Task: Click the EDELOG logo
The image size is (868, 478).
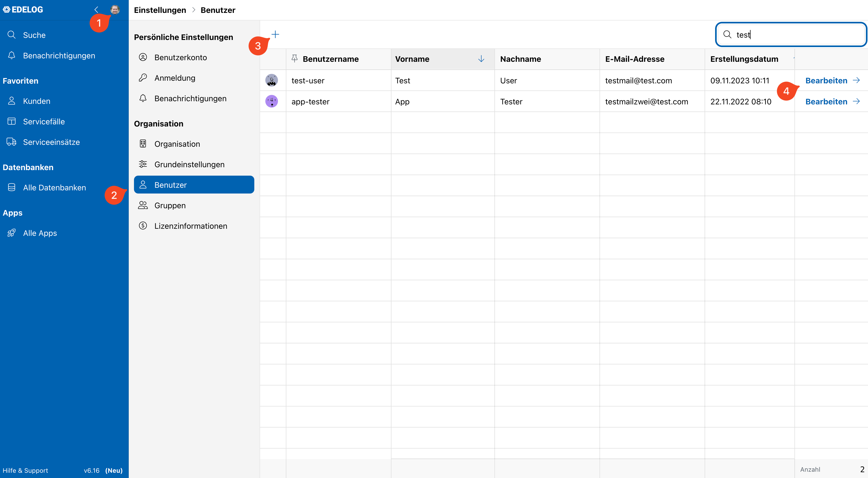Action: pyautogui.click(x=23, y=9)
